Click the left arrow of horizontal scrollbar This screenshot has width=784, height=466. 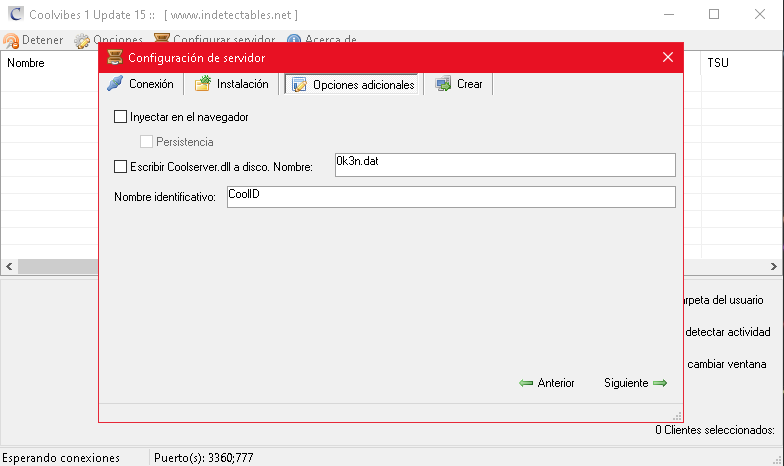(x=9, y=267)
